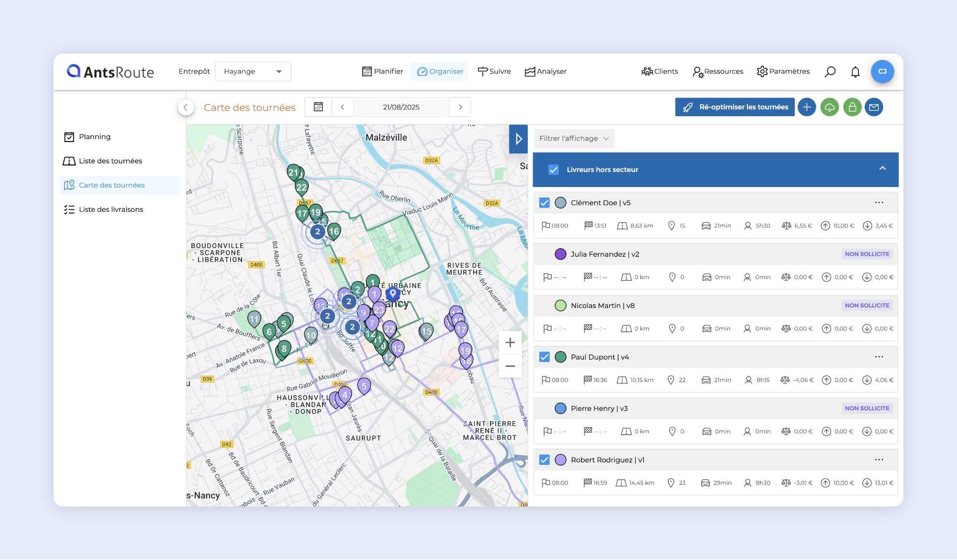Uncheck the Clément Doe route checkbox
Viewport: 957px width, 560px height.
tap(545, 203)
